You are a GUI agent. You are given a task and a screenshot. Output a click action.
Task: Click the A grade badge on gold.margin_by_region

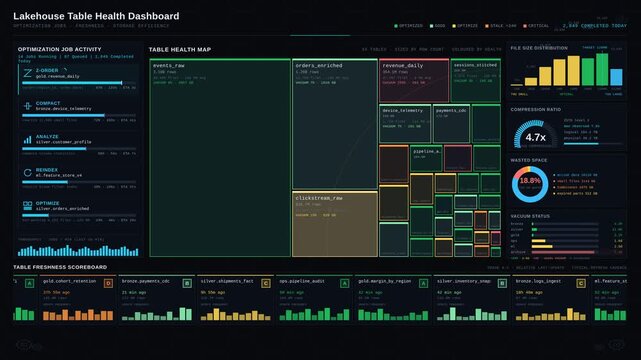424,283
